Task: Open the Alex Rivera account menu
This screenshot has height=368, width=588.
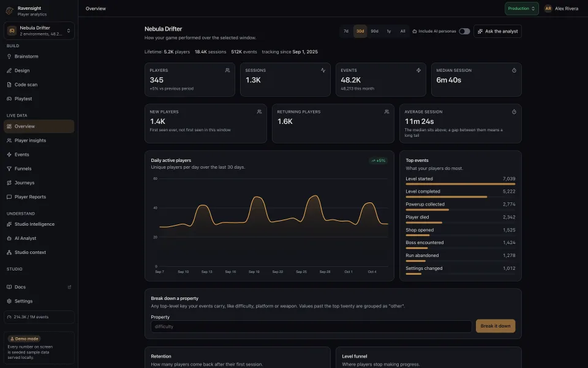Action: coord(562,9)
